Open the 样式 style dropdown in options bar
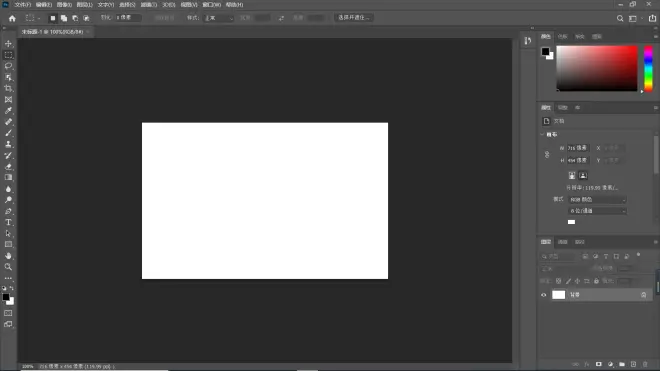Image resolution: width=660 pixels, height=371 pixels. point(219,18)
